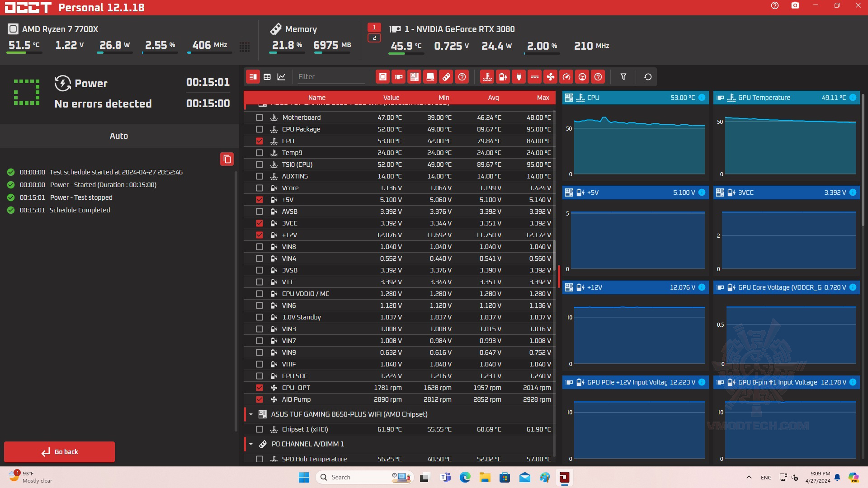Take a screenshot with camera icon
Image resolution: width=868 pixels, height=488 pixels.
(795, 6)
